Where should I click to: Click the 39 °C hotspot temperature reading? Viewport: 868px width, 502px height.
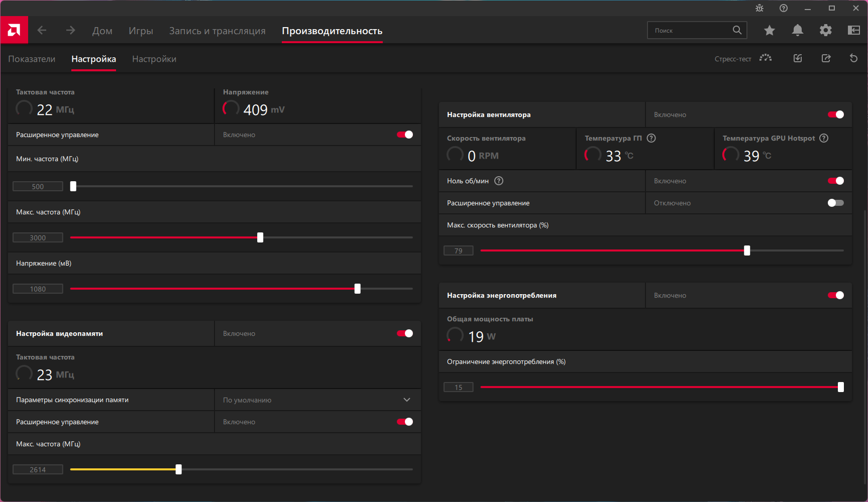tap(757, 156)
